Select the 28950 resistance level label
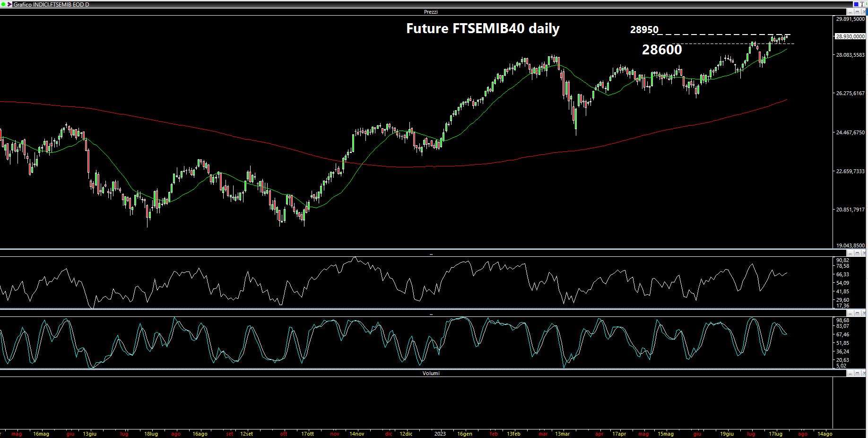The image size is (868, 438). [x=644, y=29]
